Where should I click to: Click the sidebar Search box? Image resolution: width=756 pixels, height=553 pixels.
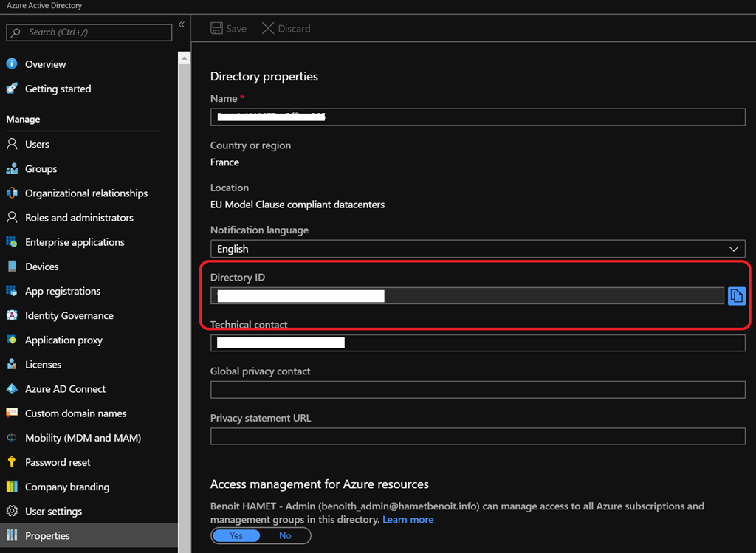[x=89, y=32]
